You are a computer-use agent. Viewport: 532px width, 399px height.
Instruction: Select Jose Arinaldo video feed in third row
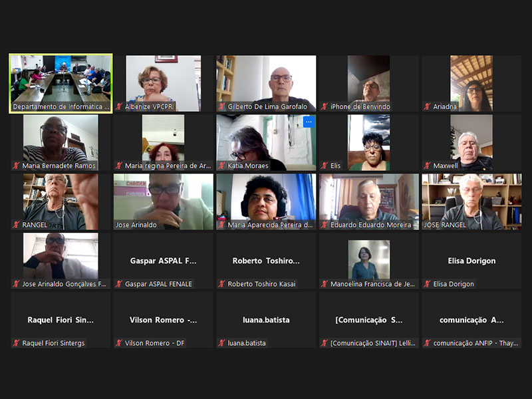click(x=164, y=201)
